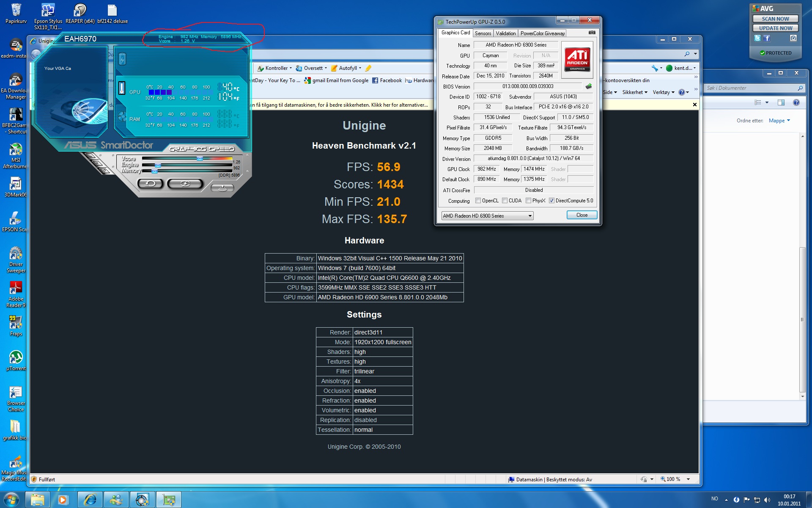Open MSI Afterburner desktop shortcut

tap(15, 156)
